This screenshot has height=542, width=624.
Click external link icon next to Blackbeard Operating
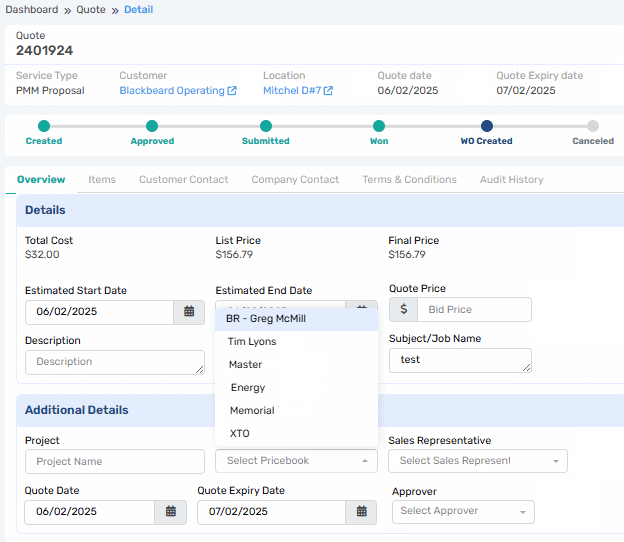coord(232,91)
